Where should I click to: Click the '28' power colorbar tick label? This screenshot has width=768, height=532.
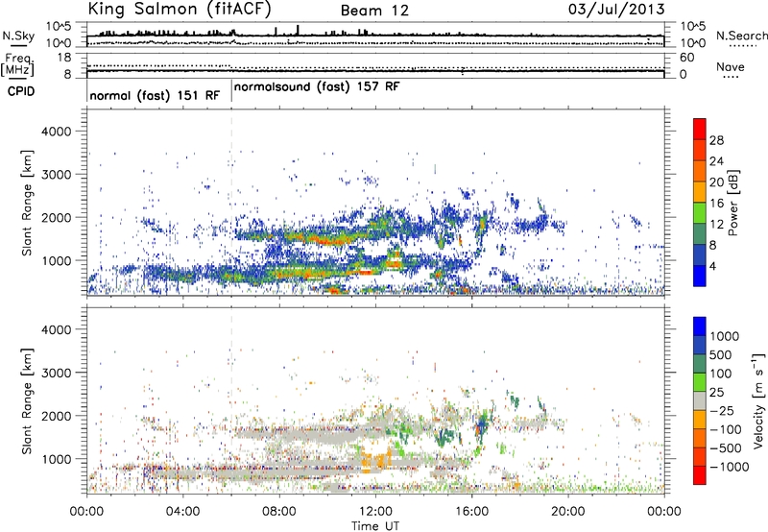coord(716,140)
